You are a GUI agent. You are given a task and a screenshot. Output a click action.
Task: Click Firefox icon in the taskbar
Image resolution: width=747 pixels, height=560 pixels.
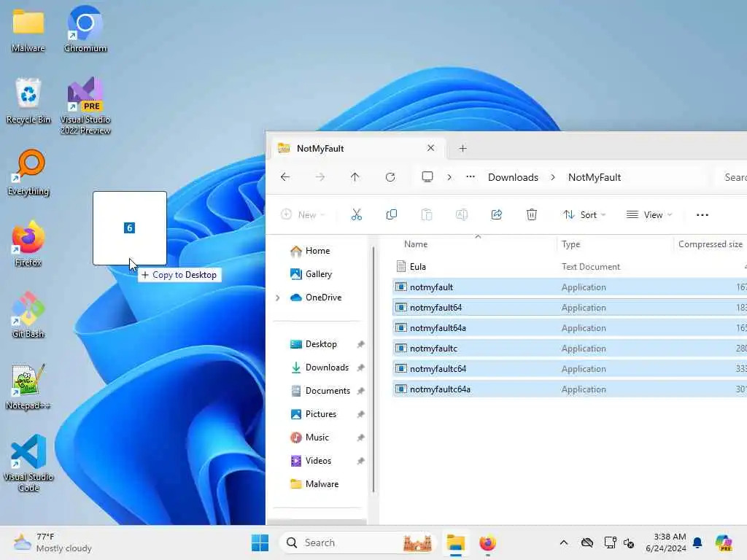coord(487,542)
